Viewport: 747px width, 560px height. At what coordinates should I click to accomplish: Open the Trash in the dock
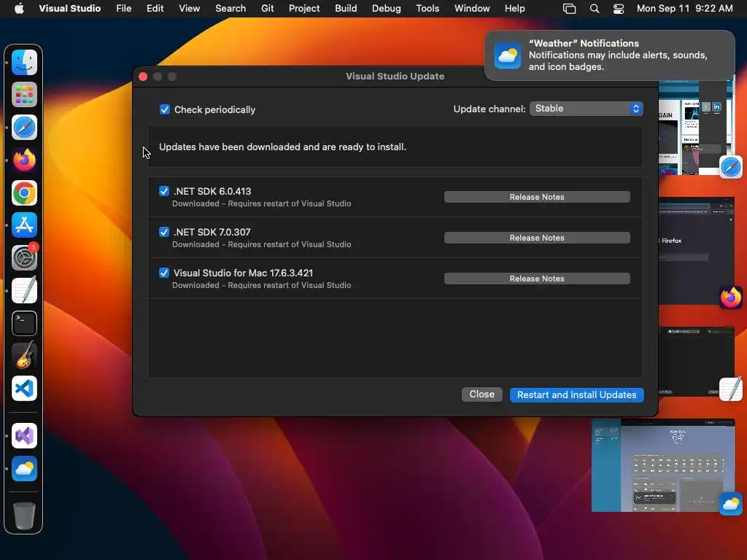pyautogui.click(x=24, y=516)
